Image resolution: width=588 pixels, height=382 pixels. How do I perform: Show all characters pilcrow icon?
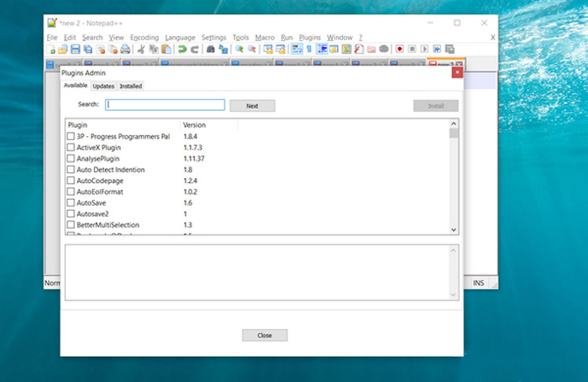click(309, 49)
